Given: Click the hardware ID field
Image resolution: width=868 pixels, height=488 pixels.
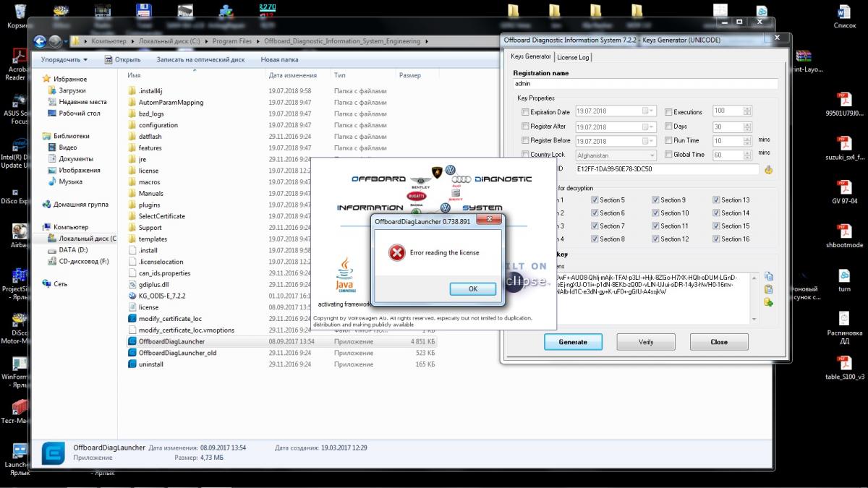Looking at the screenshot, I should (667, 169).
